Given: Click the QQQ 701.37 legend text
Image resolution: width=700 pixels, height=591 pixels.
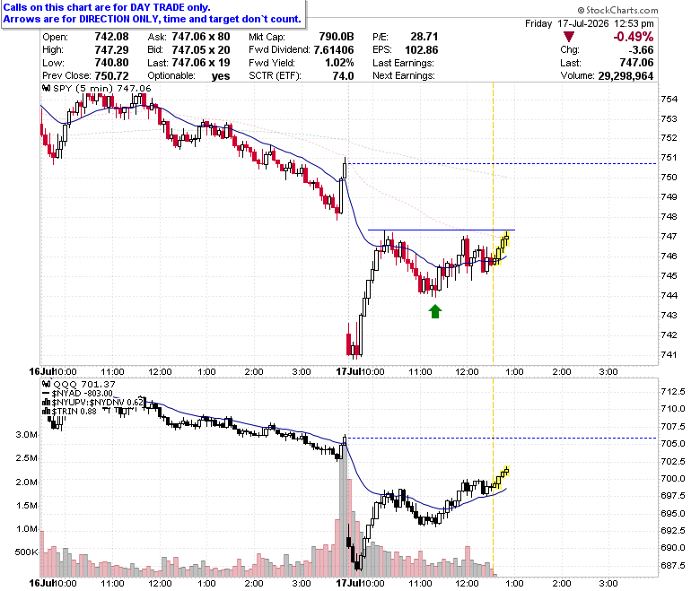Looking at the screenshot, I should pyautogui.click(x=84, y=384).
